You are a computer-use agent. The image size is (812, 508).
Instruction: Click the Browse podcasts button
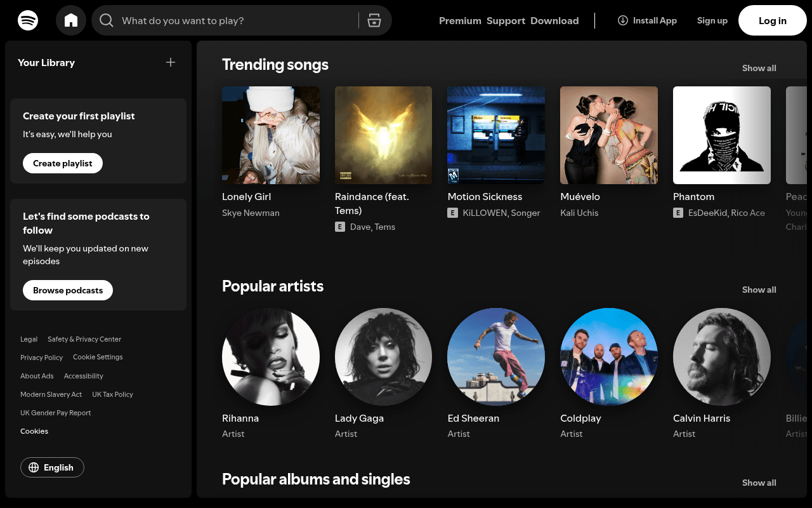68,290
